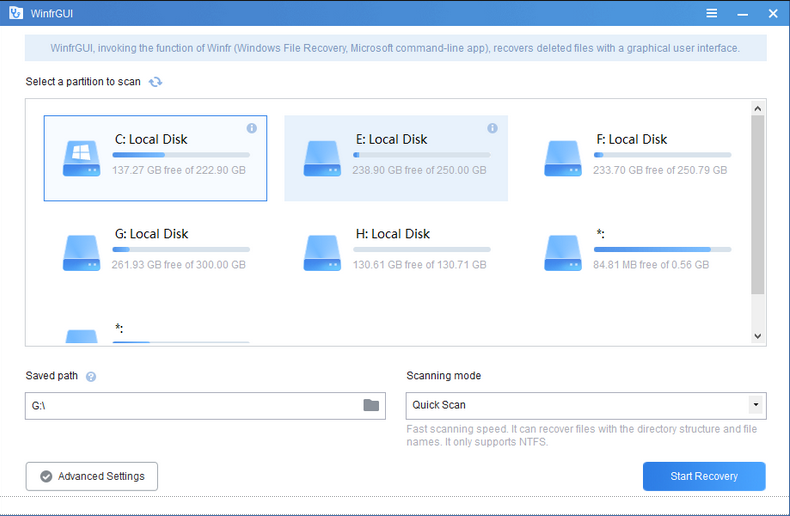Select the G: Local Disk label
This screenshot has width=790, height=516.
click(x=152, y=234)
